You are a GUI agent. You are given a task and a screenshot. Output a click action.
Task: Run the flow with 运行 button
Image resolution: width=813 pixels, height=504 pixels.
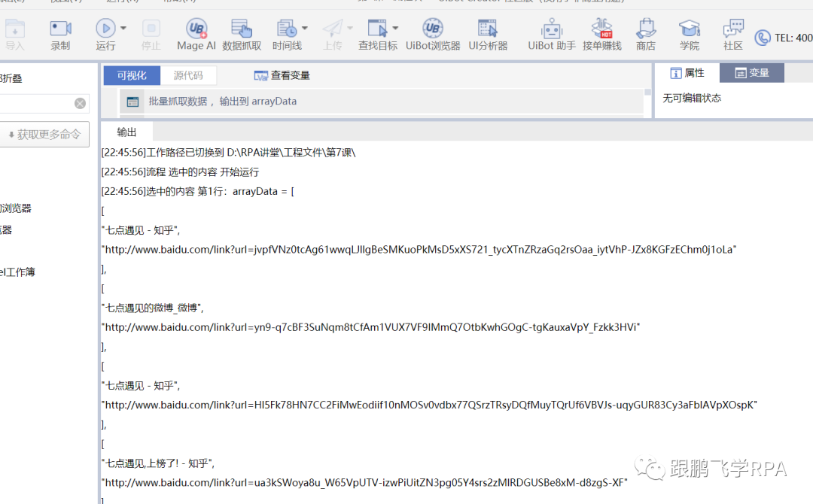(105, 34)
